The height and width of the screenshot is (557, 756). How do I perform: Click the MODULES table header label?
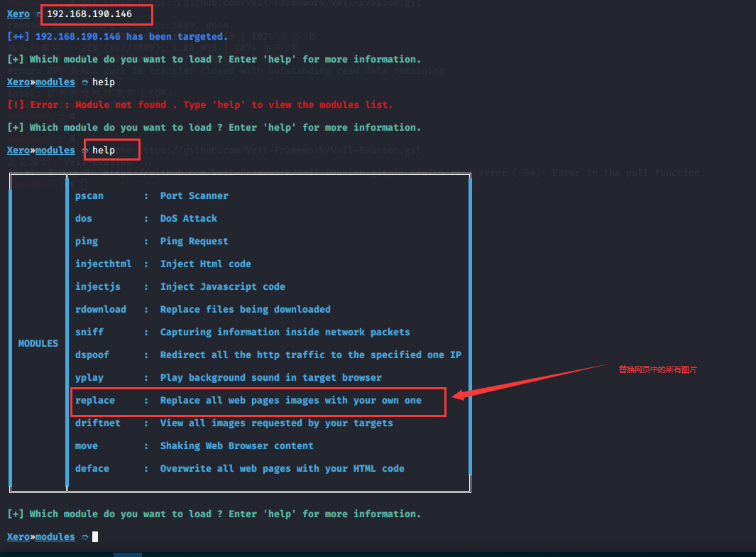tap(38, 344)
